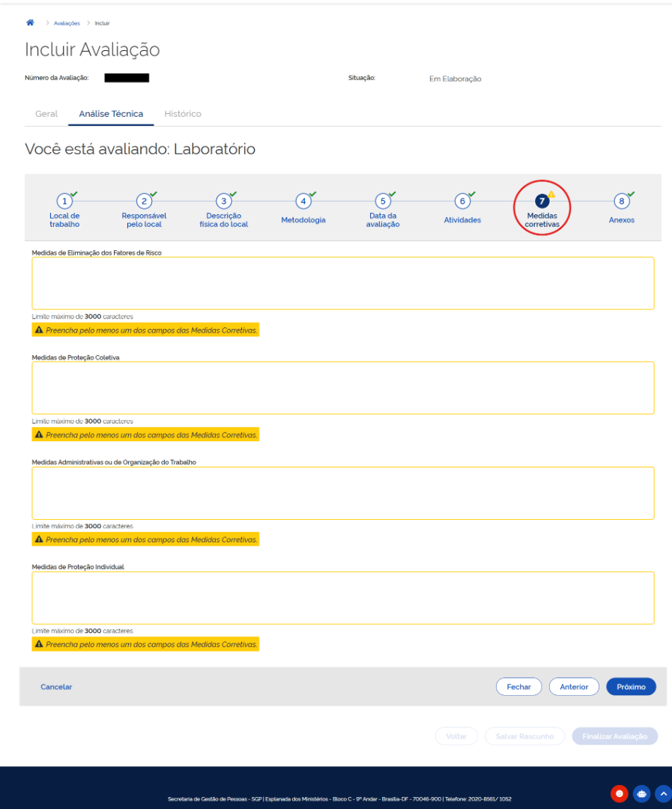Click the red circular icon in footer
672x809 pixels.
pyautogui.click(x=620, y=793)
